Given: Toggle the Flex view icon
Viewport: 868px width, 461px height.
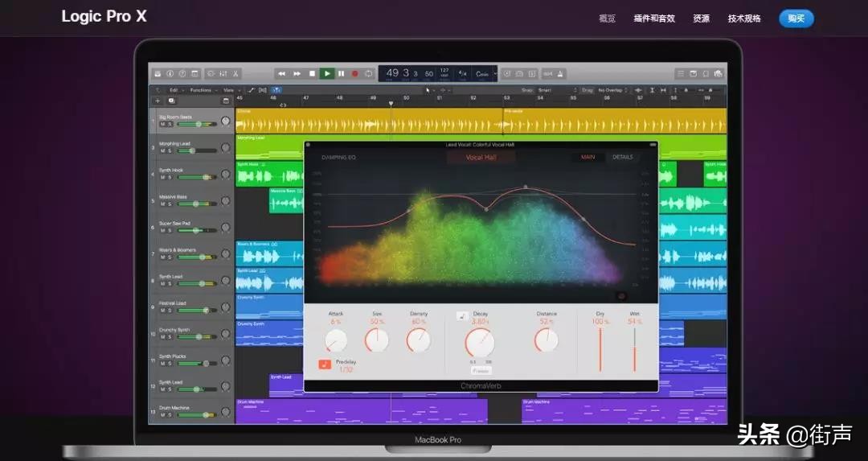Looking at the screenshot, I should [263, 90].
